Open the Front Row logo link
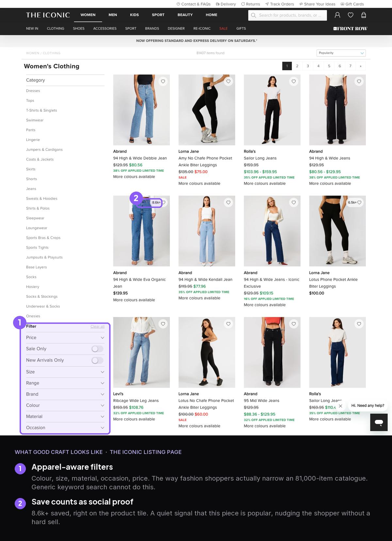Viewport: 392px width, 541px height. [350, 29]
